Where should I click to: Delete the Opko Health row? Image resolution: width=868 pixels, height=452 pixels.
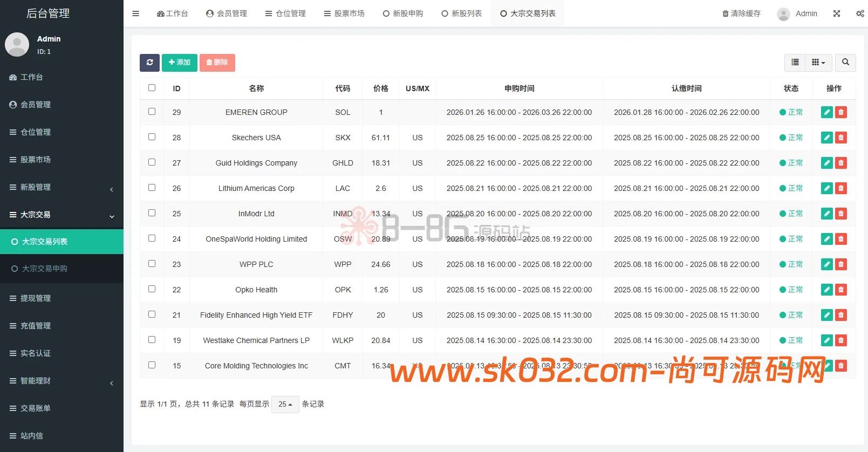click(841, 290)
